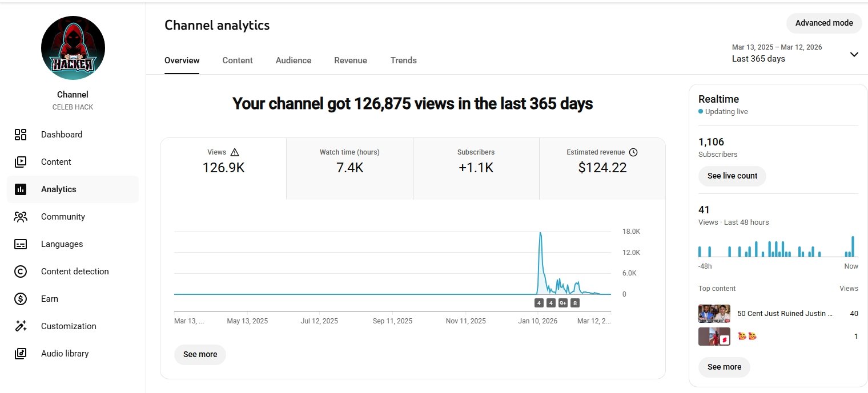The width and height of the screenshot is (868, 393).
Task: Click the Advanced mode button
Action: click(x=823, y=23)
